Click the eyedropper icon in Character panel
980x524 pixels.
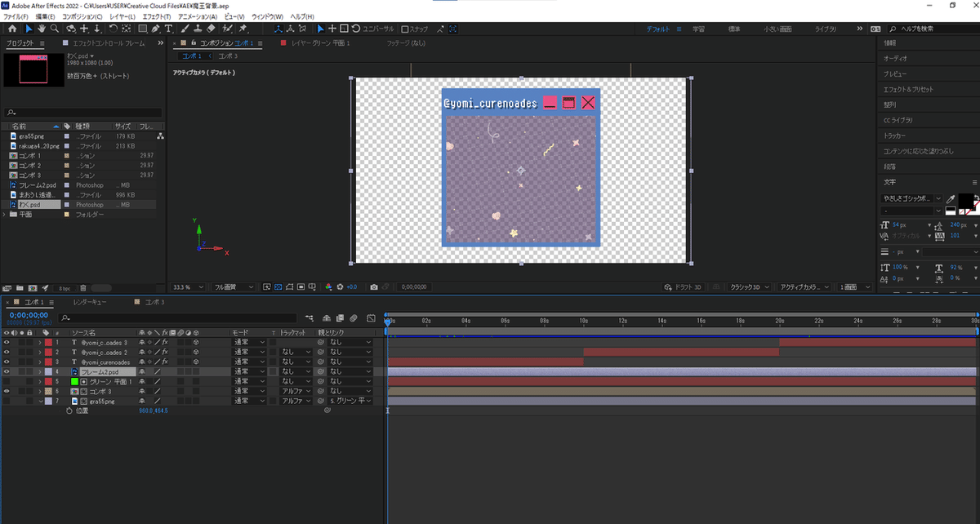point(951,198)
